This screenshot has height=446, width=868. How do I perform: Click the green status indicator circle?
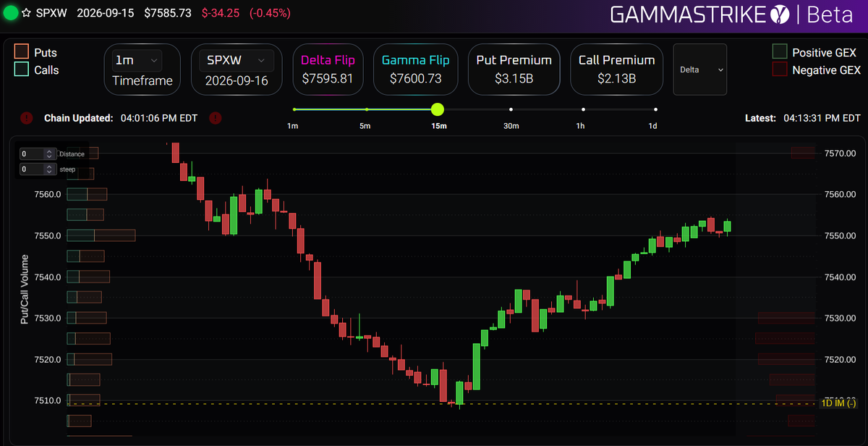11,13
